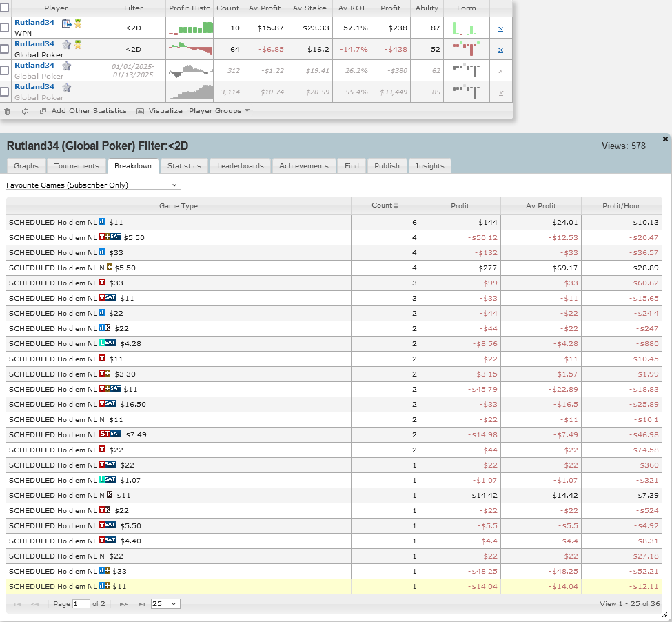Click the refresh icon next to the trash
672x622 pixels.
[24, 111]
